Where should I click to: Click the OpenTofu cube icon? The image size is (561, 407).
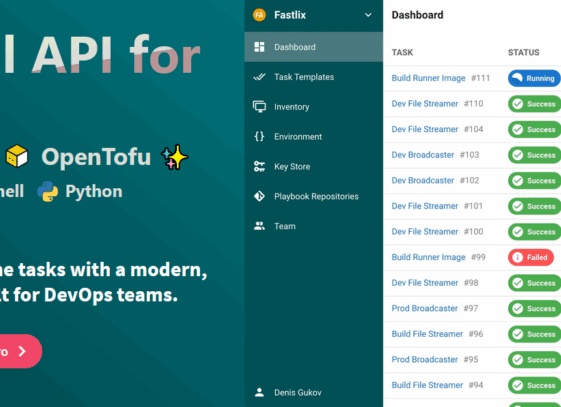point(17,156)
